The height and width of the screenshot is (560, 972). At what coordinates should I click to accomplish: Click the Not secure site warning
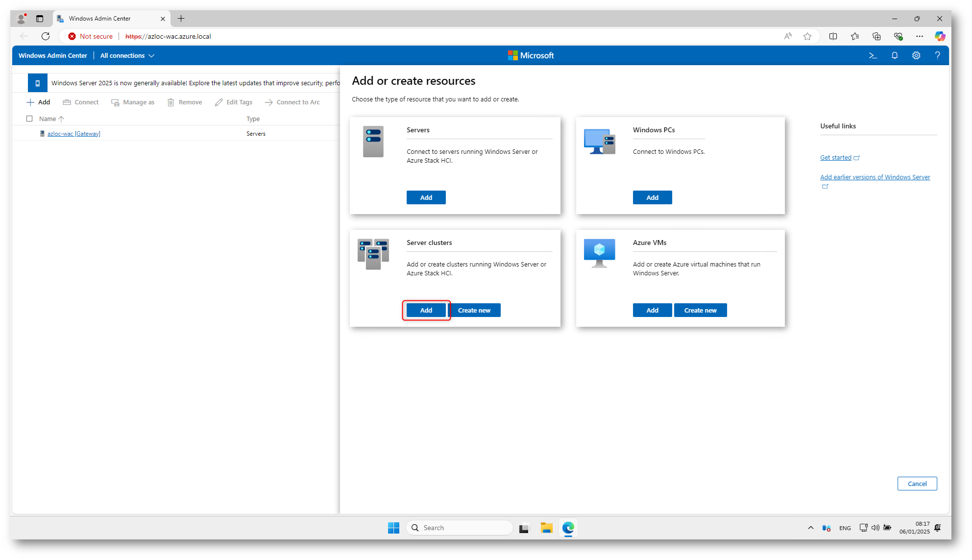point(91,36)
